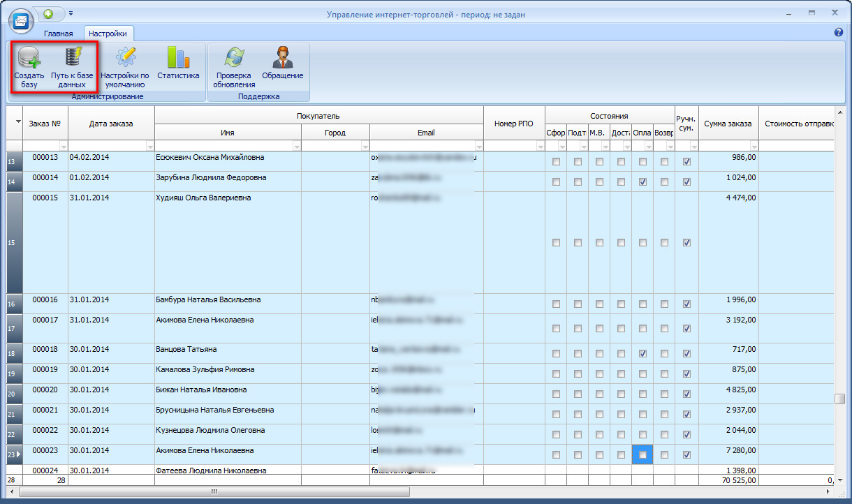Viewport: 852px width, 504px height.
Task: Click Проверка обновления icon
Action: pos(234,59)
